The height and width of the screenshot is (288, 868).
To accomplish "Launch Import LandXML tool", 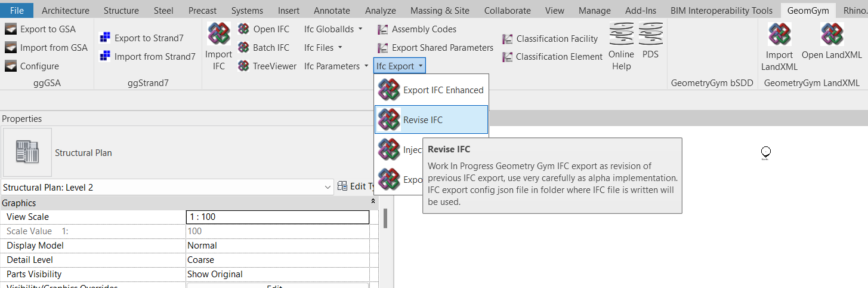I will [779, 47].
